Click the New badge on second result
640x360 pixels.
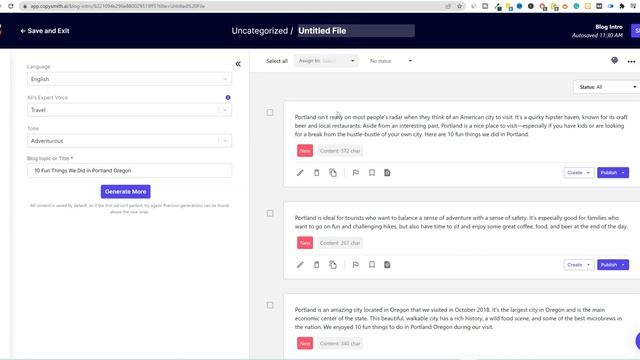tap(305, 243)
